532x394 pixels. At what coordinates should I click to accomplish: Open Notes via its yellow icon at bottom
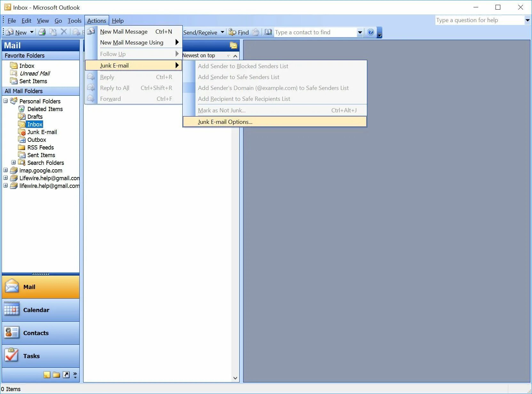(47, 375)
